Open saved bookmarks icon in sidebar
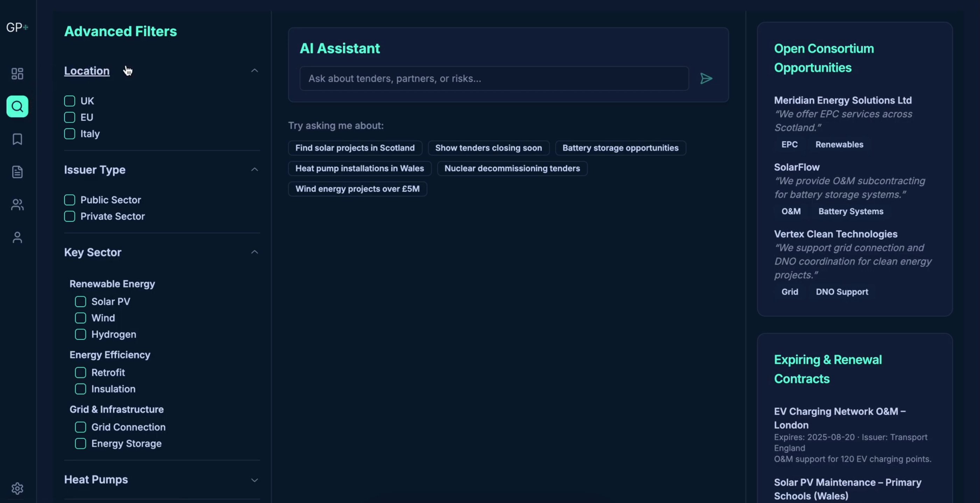 point(17,139)
